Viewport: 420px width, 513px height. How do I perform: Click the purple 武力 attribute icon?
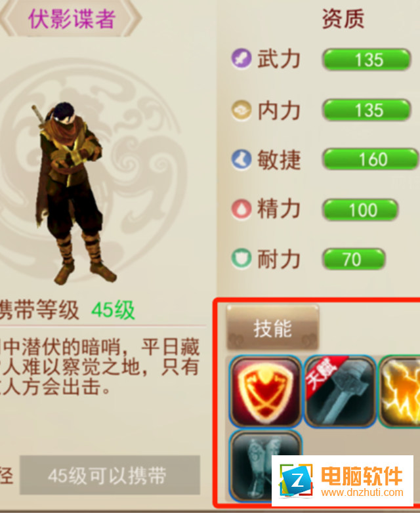(241, 59)
